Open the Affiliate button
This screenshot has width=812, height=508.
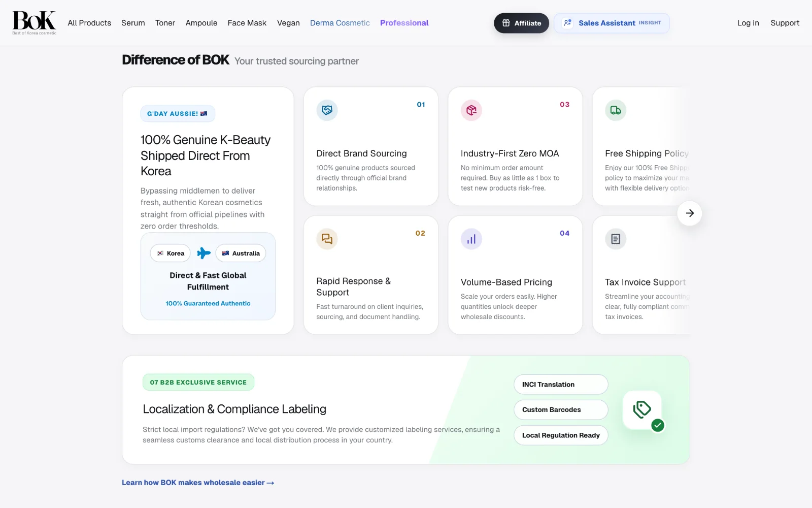click(x=521, y=23)
